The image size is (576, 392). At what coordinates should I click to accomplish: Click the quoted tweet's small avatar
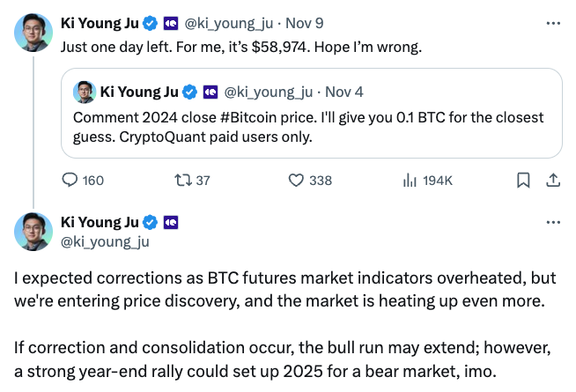click(85, 92)
